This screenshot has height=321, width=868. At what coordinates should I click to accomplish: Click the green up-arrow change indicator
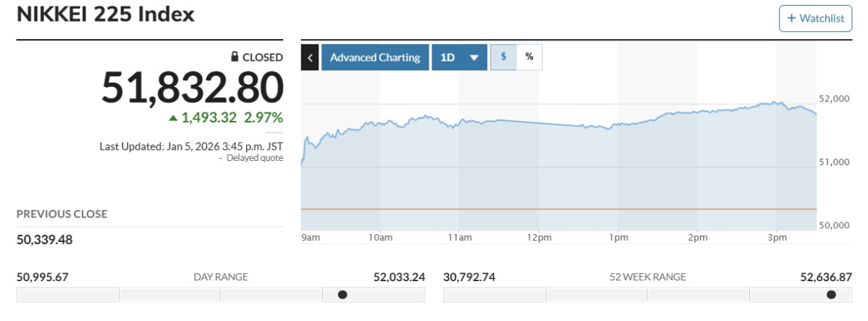tap(172, 117)
